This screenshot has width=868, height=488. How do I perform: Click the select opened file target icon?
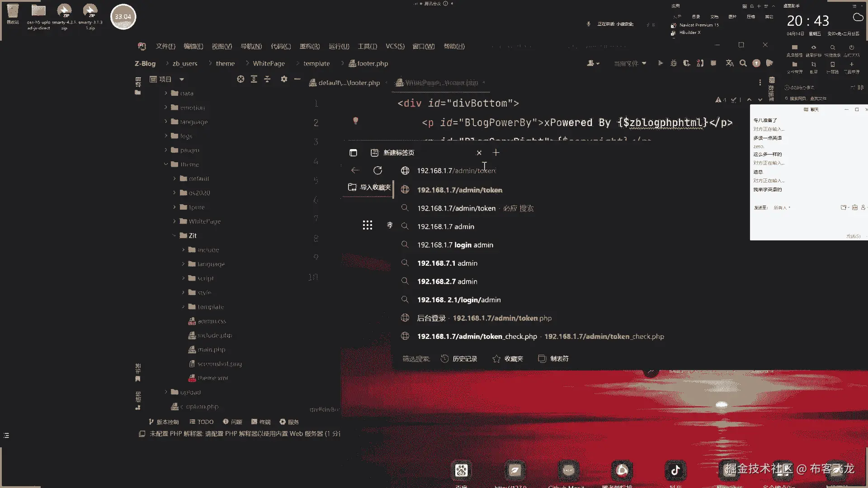[x=241, y=79]
